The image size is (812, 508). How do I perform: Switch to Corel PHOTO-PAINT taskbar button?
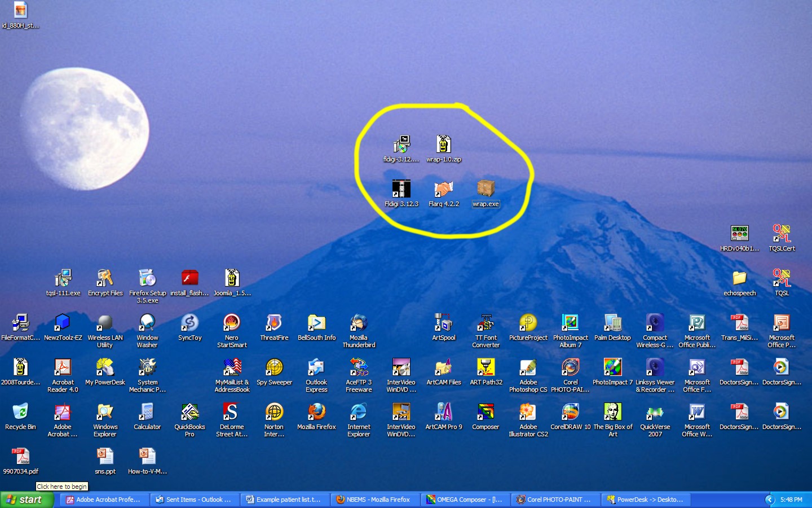pos(555,500)
